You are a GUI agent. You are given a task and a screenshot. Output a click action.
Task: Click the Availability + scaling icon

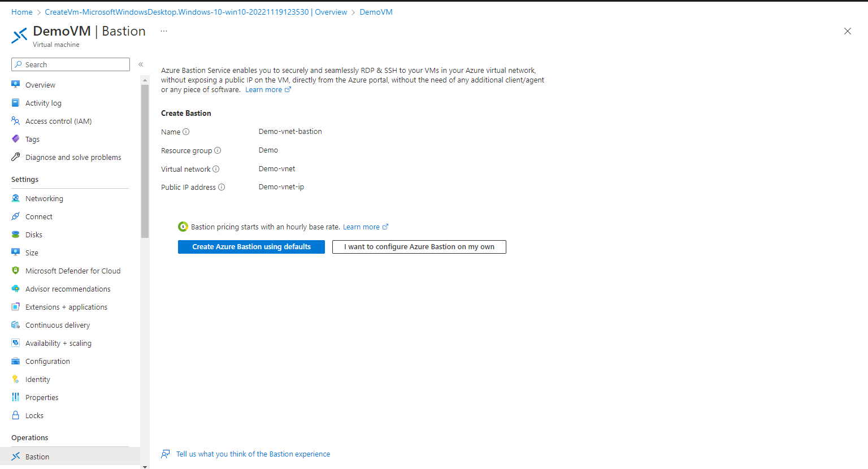point(16,343)
